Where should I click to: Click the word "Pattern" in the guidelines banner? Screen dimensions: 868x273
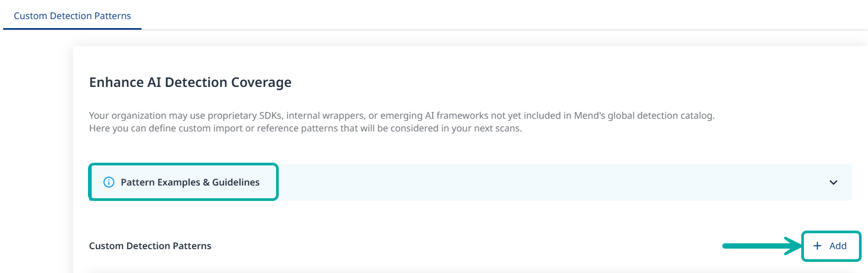pos(138,182)
